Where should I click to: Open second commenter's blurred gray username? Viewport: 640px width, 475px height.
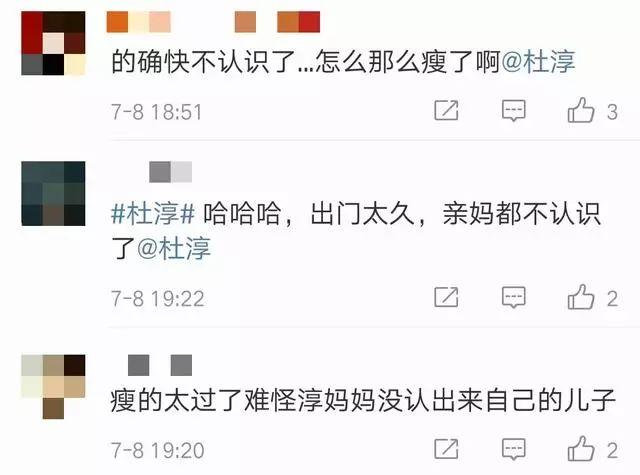tap(171, 172)
